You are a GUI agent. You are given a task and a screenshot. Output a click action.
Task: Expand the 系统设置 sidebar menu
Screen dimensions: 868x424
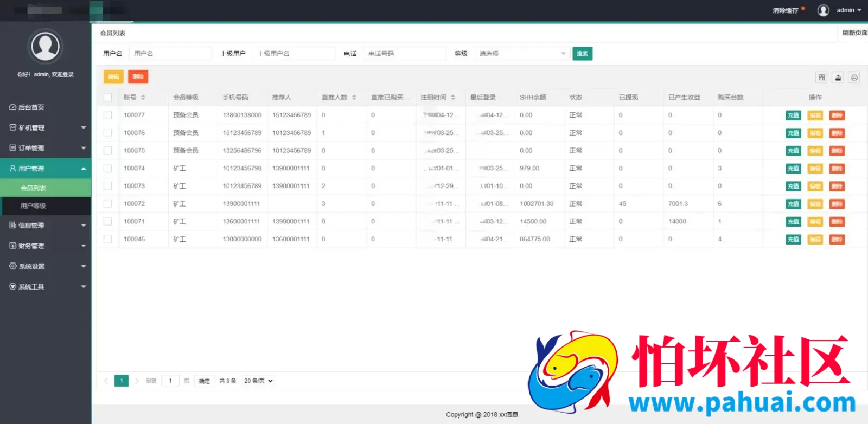[46, 266]
